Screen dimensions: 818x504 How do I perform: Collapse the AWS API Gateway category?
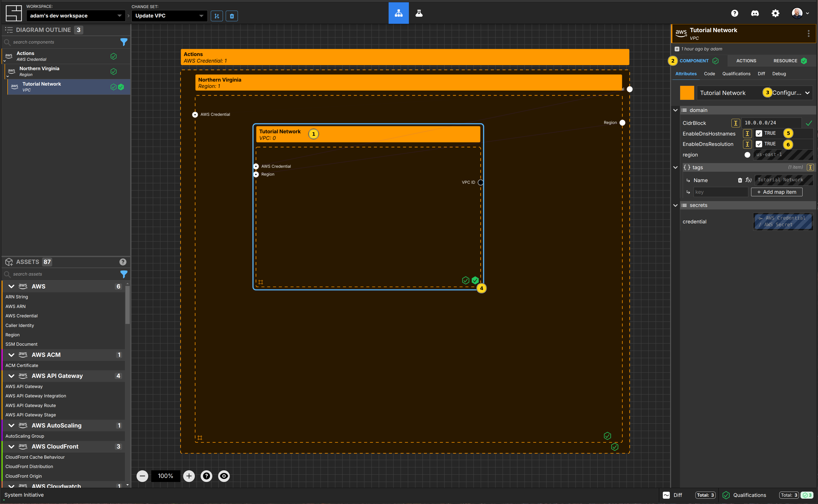coord(11,376)
